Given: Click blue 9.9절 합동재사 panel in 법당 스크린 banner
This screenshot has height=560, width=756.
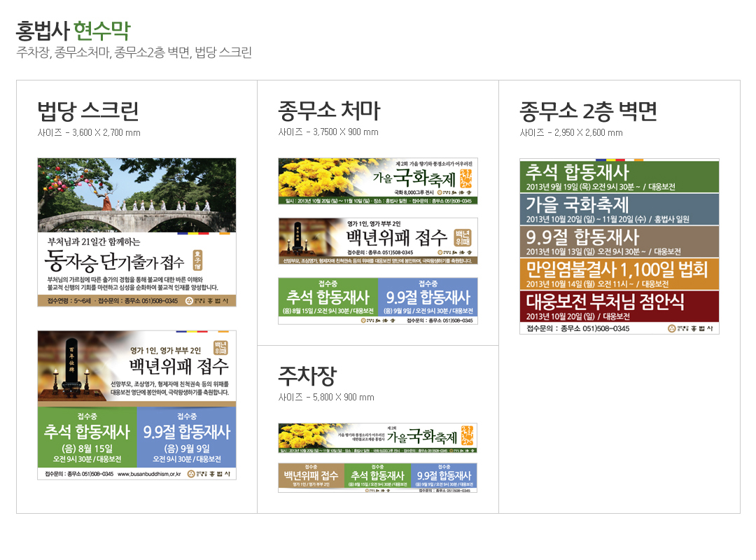Looking at the screenshot, I should pos(187,437).
